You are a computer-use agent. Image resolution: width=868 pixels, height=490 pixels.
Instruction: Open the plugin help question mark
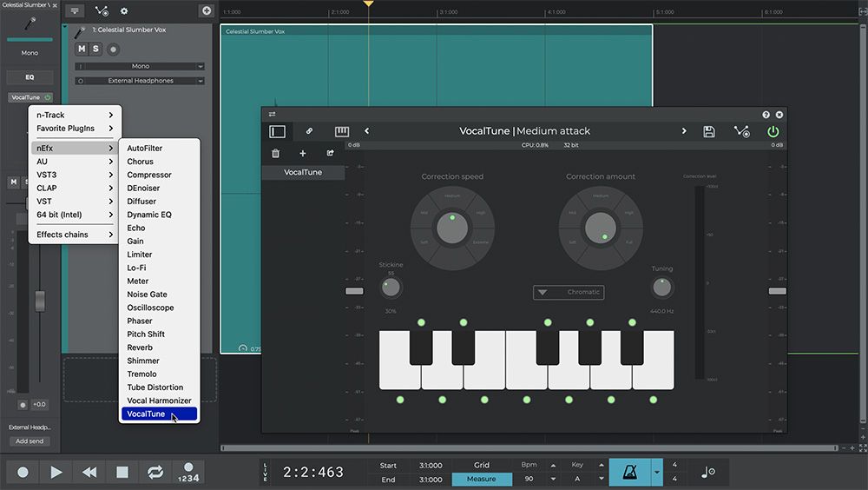pos(766,115)
